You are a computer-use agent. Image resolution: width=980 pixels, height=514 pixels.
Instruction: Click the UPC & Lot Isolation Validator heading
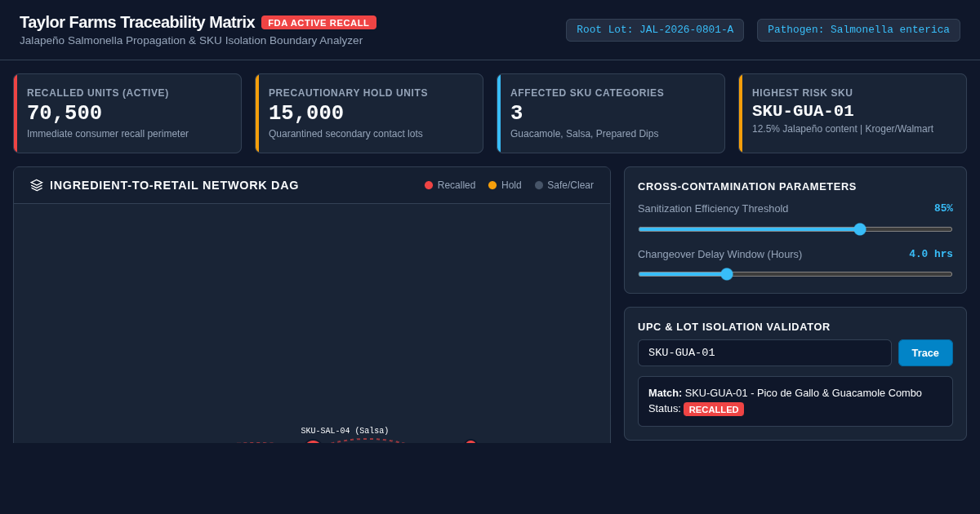point(734,326)
